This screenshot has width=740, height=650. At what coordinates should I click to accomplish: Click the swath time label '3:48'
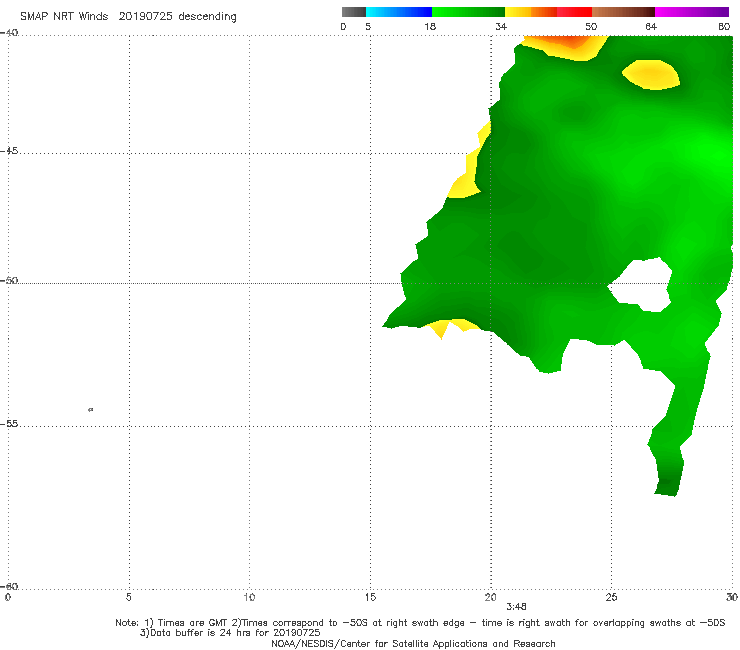[x=516, y=607]
